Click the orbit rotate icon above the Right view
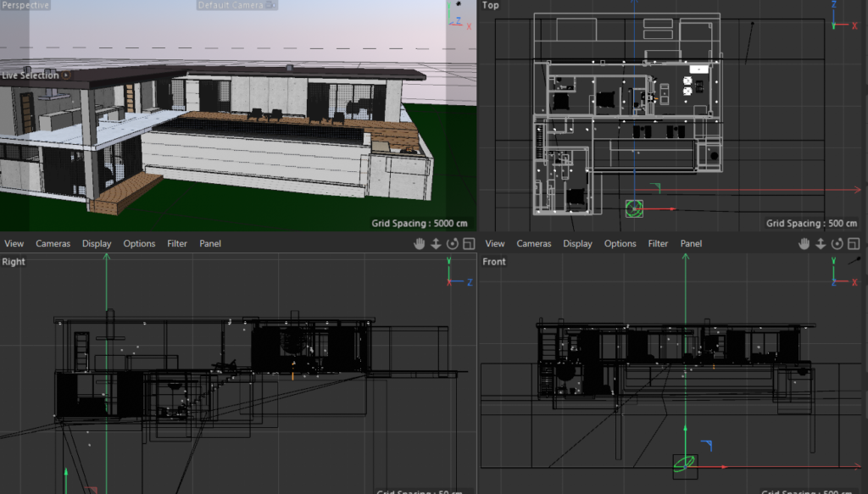Viewport: 868px width, 494px height. pyautogui.click(x=453, y=244)
